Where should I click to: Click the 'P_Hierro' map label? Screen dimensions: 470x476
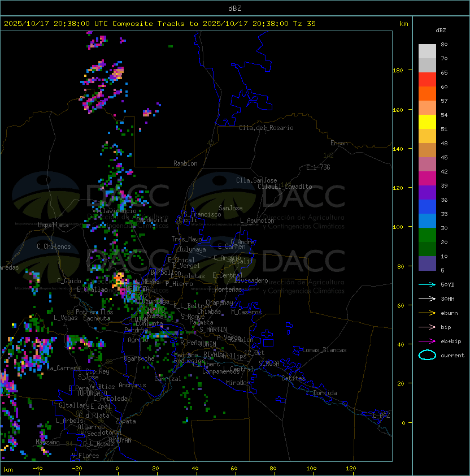point(179,284)
